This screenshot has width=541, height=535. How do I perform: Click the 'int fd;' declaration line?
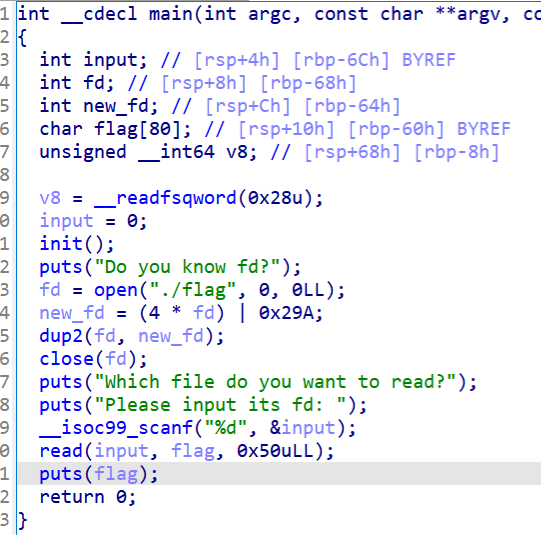[77, 83]
